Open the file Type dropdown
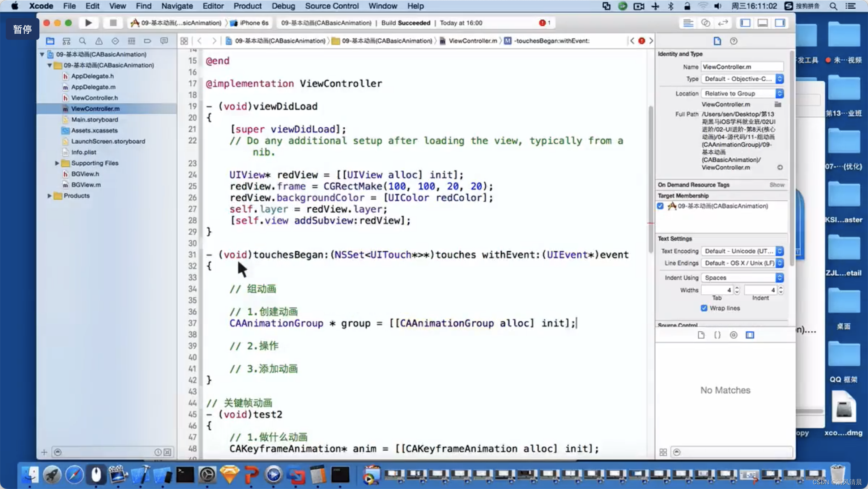 point(743,79)
